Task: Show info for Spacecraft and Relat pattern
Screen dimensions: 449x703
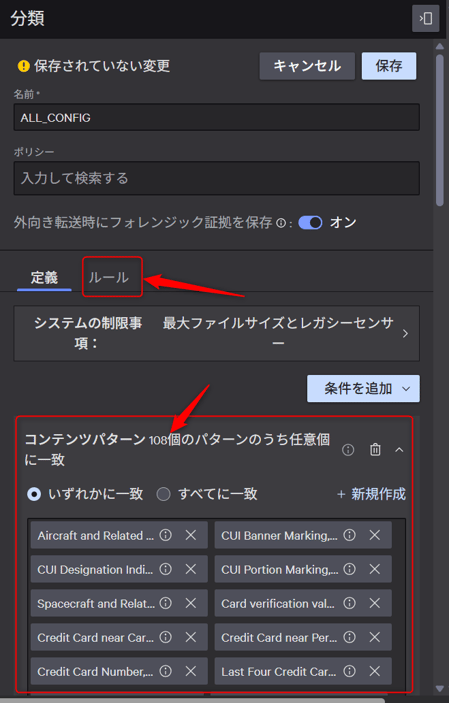Action: coord(166,603)
